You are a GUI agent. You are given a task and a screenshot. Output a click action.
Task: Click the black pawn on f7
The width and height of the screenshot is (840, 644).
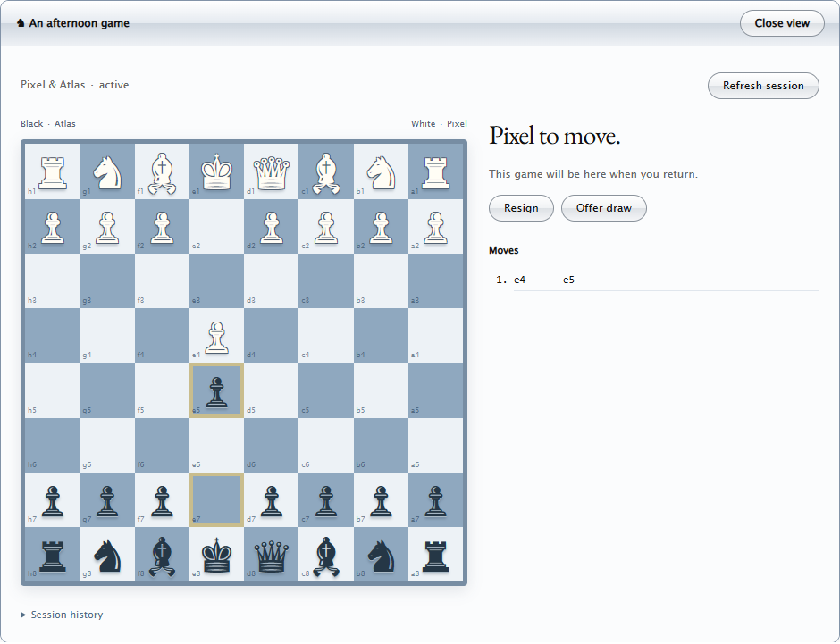pos(162,500)
